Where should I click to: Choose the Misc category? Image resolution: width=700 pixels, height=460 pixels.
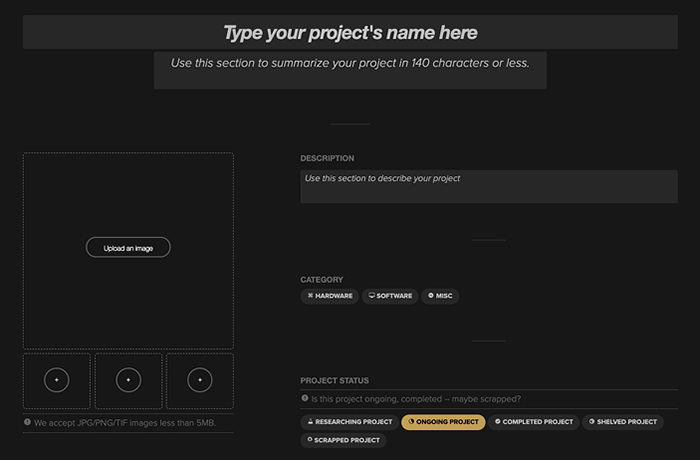tap(440, 296)
